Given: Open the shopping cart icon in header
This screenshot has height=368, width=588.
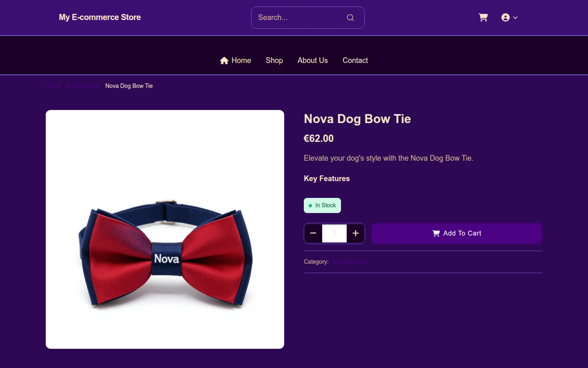Looking at the screenshot, I should (x=483, y=18).
